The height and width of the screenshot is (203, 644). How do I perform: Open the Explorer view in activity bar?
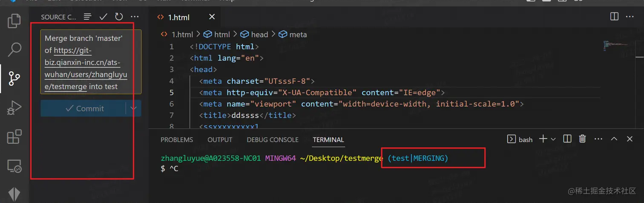(14, 21)
